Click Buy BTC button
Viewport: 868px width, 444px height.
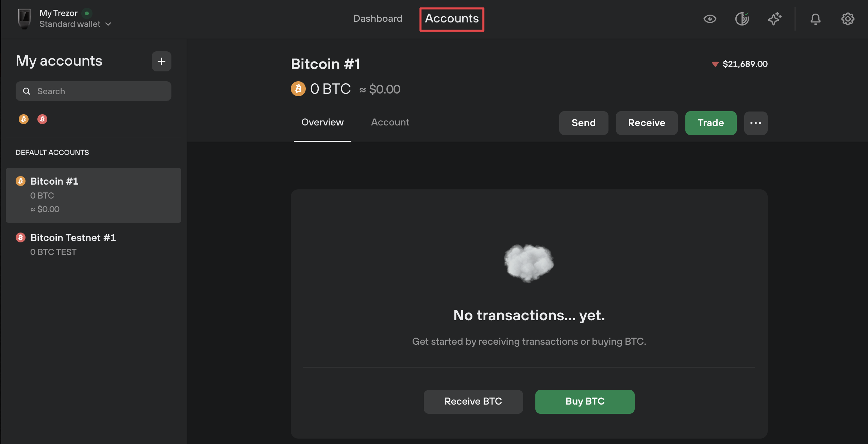point(585,402)
